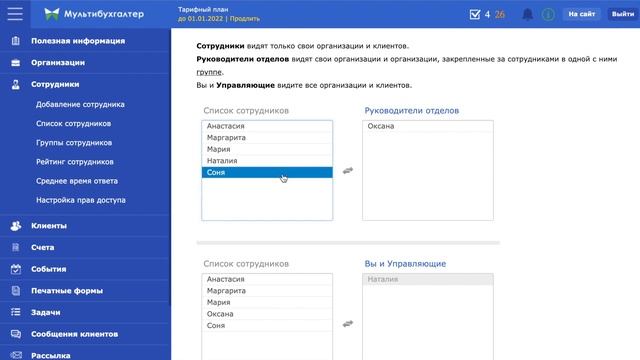Click the Рассылка envelope icon
640x360 pixels.
click(x=16, y=355)
